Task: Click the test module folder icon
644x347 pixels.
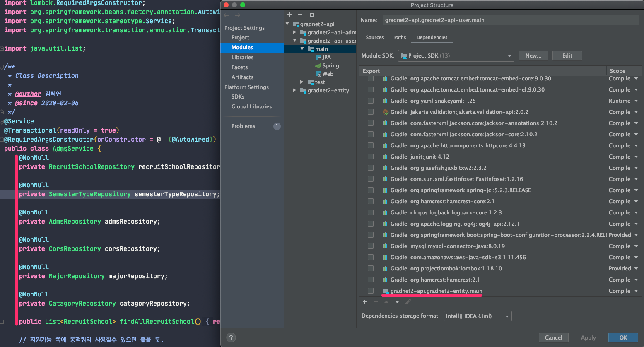Action: [x=311, y=82]
